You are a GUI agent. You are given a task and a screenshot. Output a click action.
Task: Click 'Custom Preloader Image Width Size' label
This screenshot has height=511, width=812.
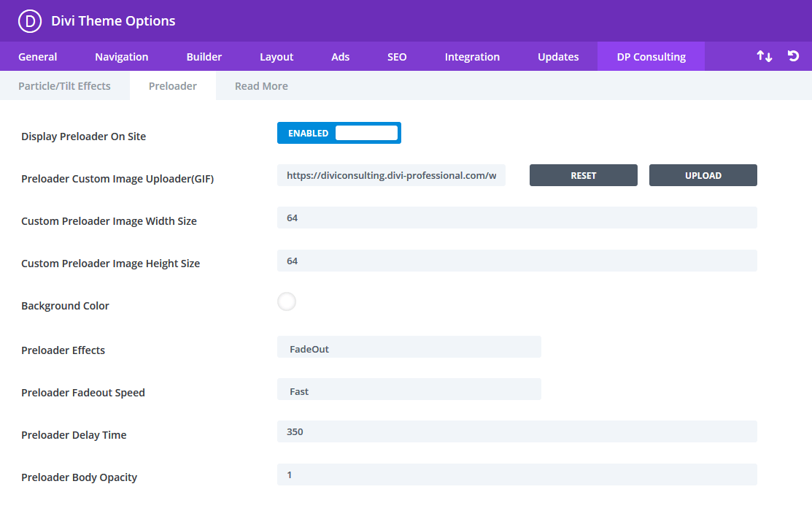tap(109, 221)
